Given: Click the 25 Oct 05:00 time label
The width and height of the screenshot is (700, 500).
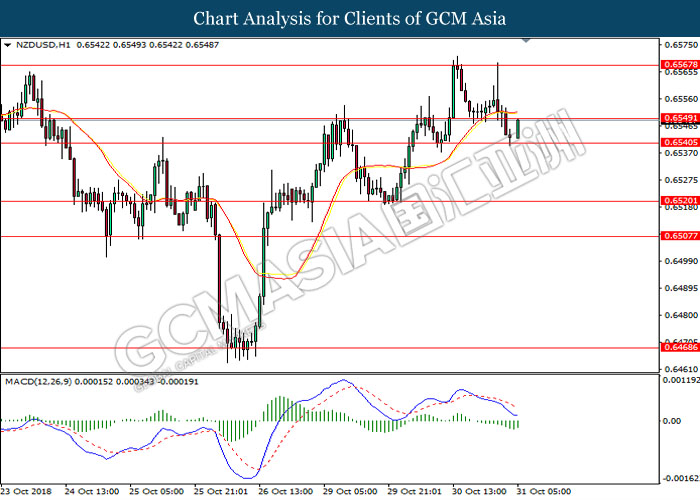Looking at the screenshot, I should point(156,492).
